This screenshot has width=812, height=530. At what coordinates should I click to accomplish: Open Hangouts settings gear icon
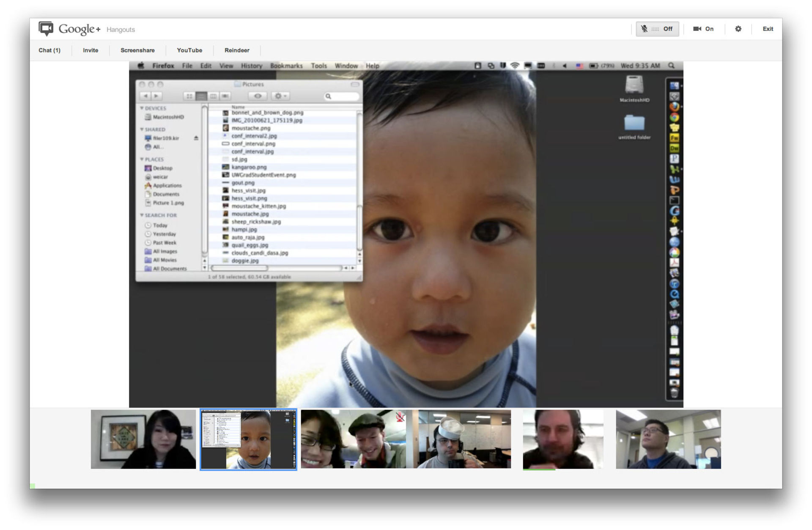pos(738,29)
